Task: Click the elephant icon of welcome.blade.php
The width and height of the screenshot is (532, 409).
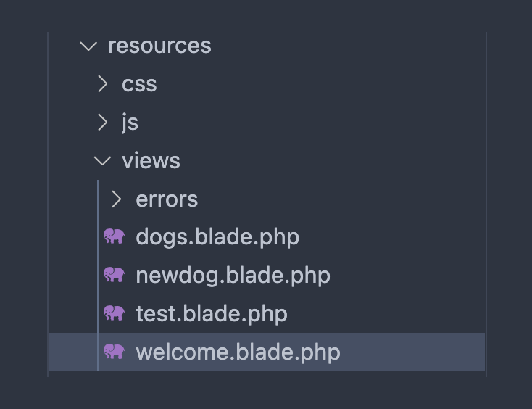Action: (114, 352)
